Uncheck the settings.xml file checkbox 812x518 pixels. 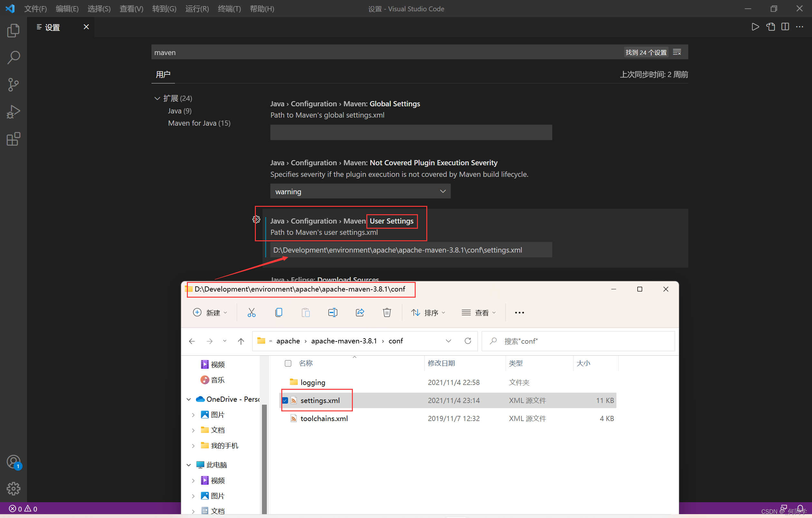tap(285, 400)
